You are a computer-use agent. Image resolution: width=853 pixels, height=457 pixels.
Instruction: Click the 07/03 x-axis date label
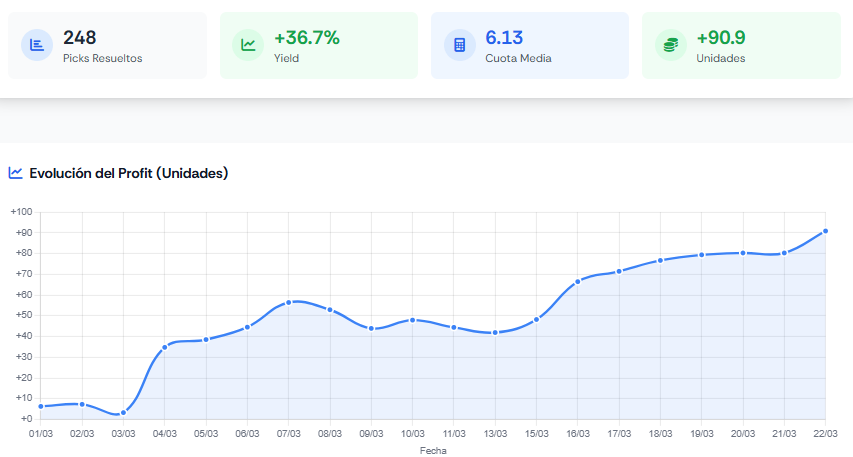coord(289,434)
